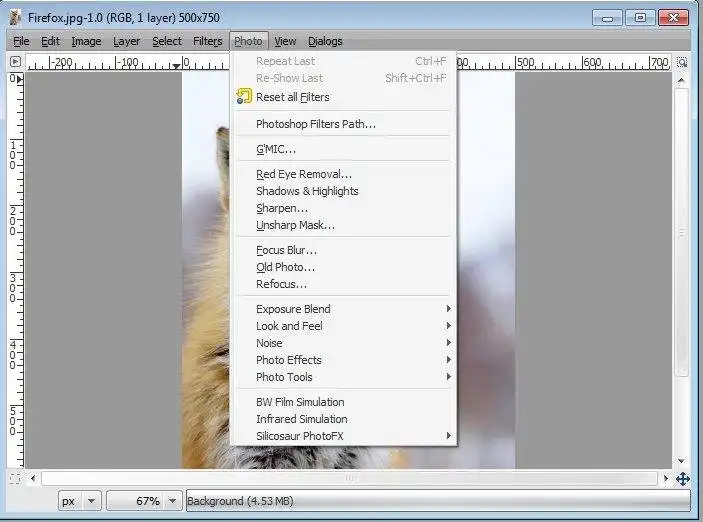Click the vertical scrollbar thumb
This screenshot has height=522, width=703.
pos(681,232)
